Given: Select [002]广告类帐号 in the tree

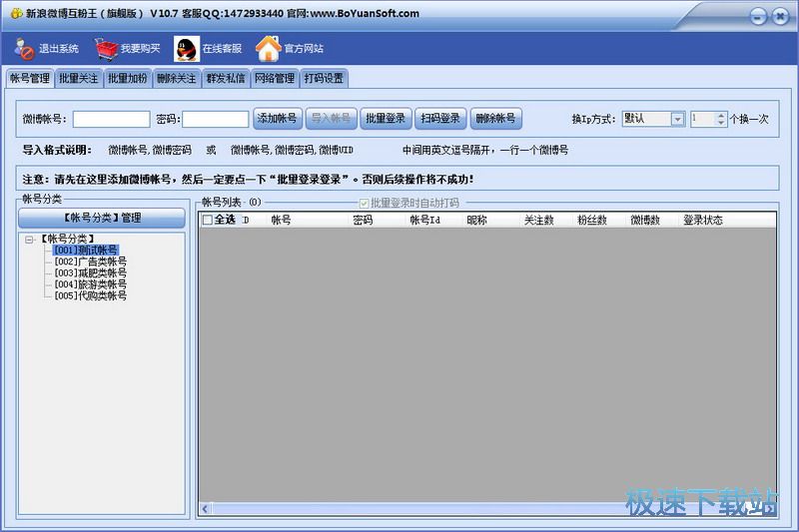Looking at the screenshot, I should [x=90, y=262].
